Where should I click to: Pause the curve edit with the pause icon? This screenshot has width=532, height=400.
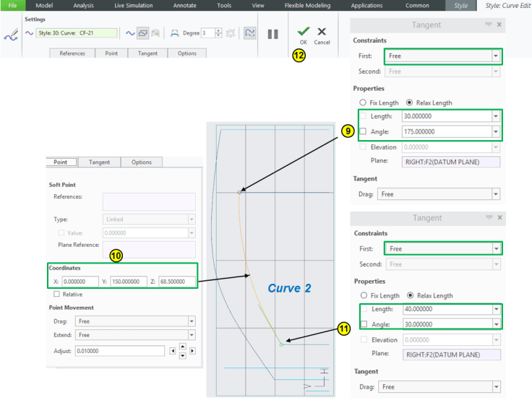(x=273, y=34)
